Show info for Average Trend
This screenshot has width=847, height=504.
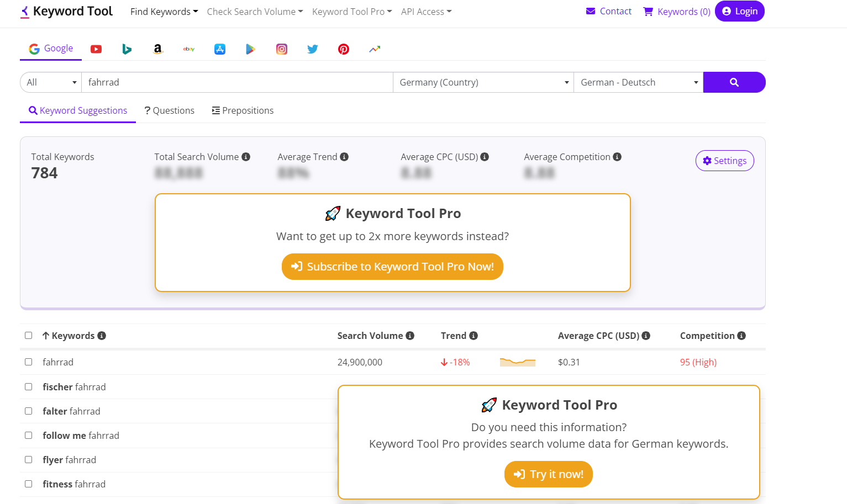(x=344, y=157)
